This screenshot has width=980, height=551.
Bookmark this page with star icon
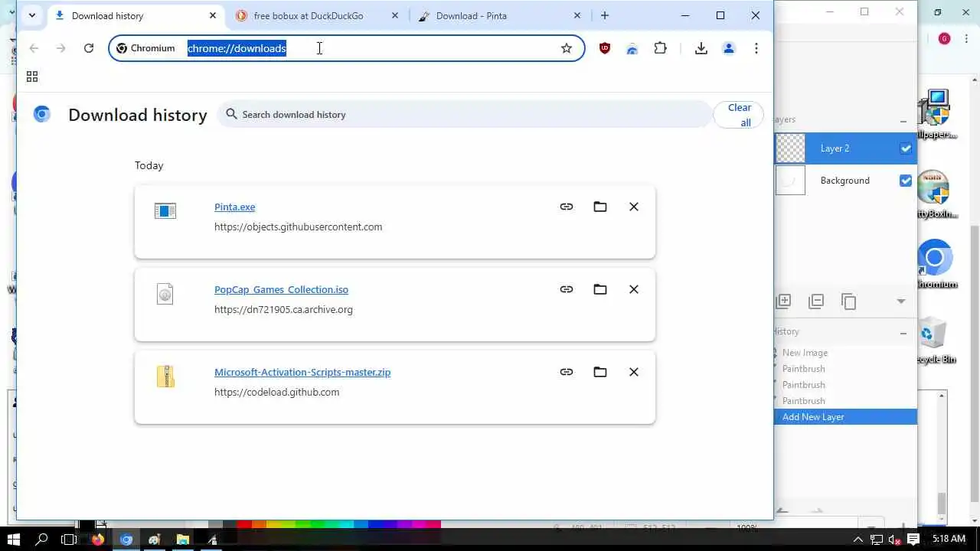coord(567,48)
